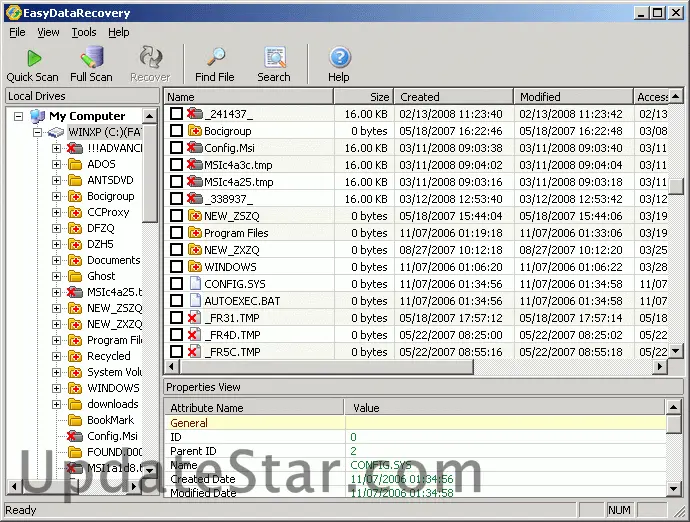Image resolution: width=690 pixels, height=522 pixels.
Task: Check the WINDOWS row checkbox
Action: click(x=176, y=266)
